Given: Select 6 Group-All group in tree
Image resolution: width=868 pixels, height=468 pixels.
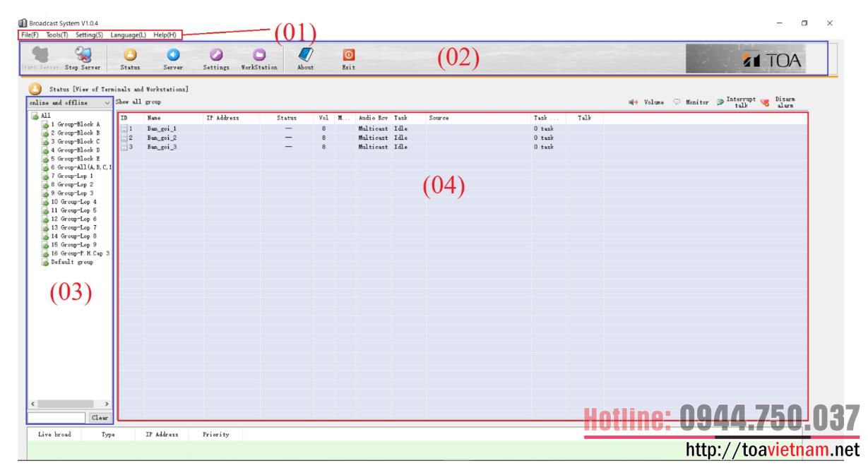Looking at the screenshot, I should pyautogui.click(x=81, y=167).
